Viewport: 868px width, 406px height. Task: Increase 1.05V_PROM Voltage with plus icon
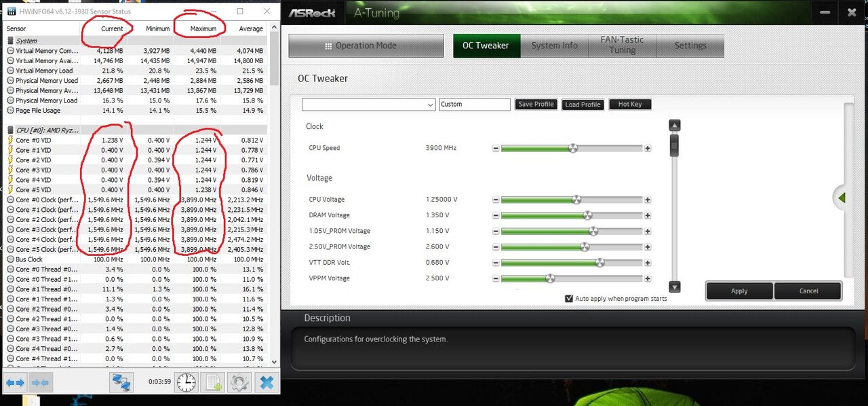tap(648, 231)
